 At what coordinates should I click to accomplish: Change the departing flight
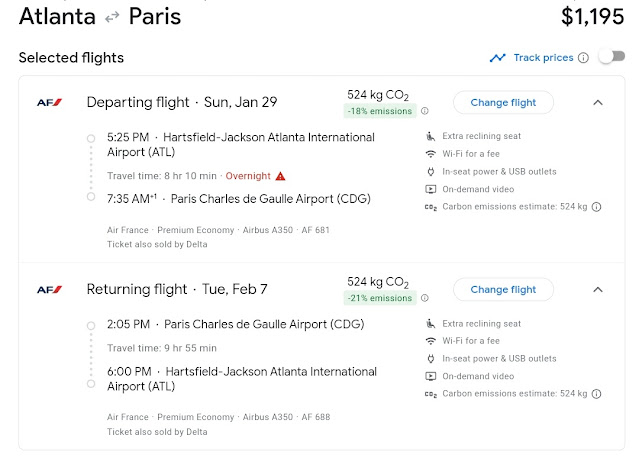[x=503, y=102]
